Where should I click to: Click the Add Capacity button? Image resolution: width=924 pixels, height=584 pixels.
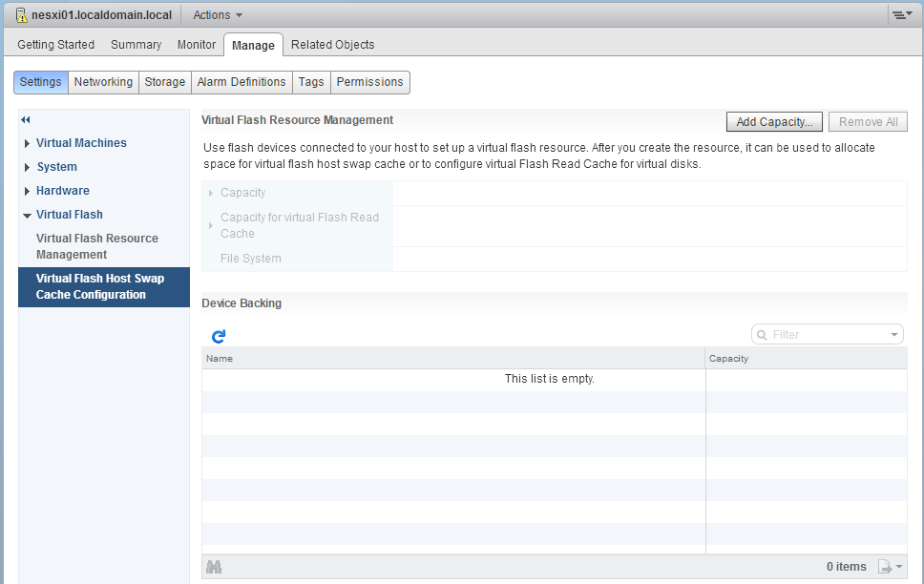773,121
